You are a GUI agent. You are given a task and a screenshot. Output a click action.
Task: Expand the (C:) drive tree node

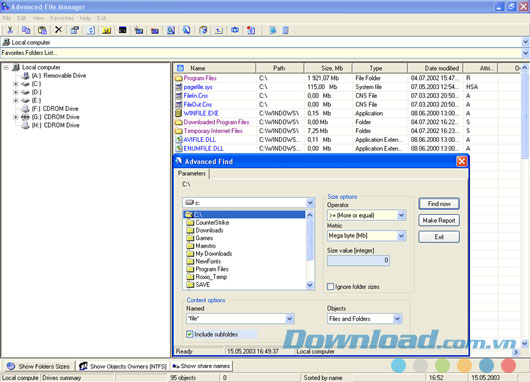point(16,83)
